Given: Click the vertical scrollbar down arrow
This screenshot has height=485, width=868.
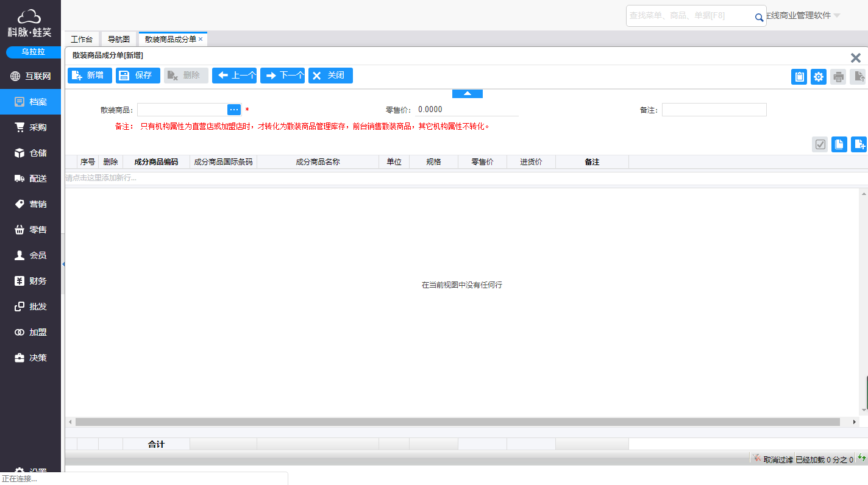Looking at the screenshot, I should coord(864,410).
